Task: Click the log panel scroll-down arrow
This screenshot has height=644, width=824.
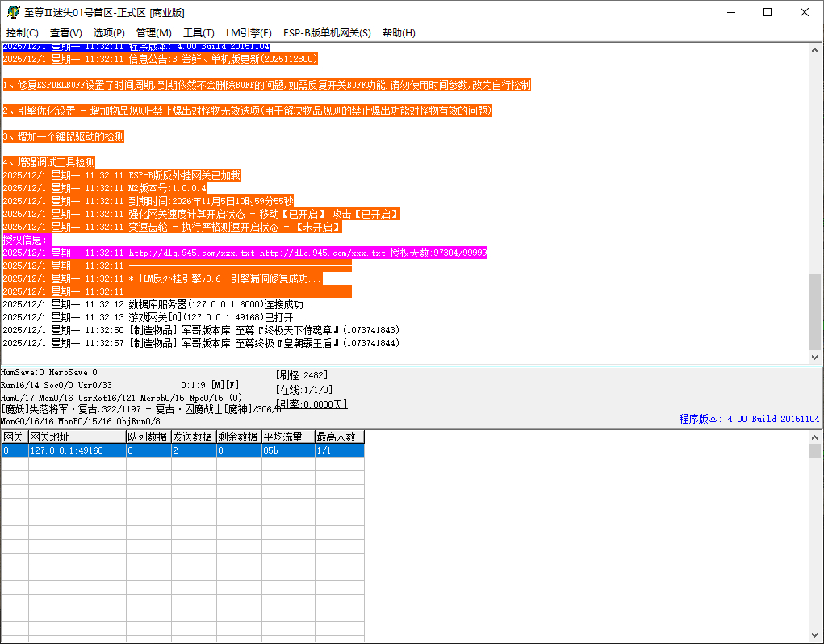Action: tap(815, 357)
